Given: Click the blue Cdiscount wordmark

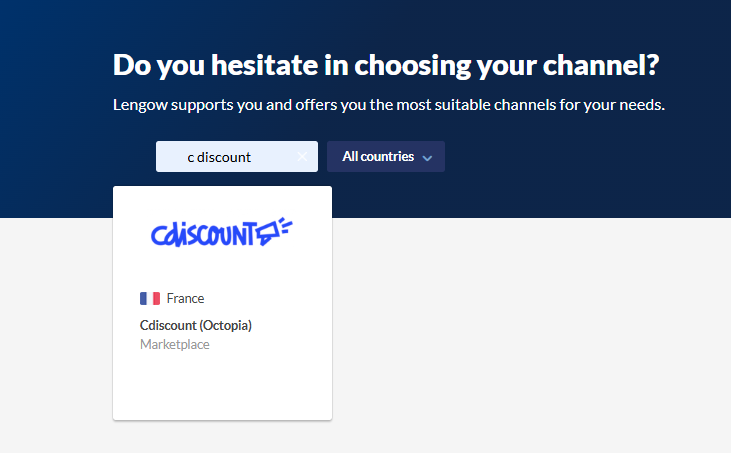Looking at the screenshot, I should (x=203, y=234).
